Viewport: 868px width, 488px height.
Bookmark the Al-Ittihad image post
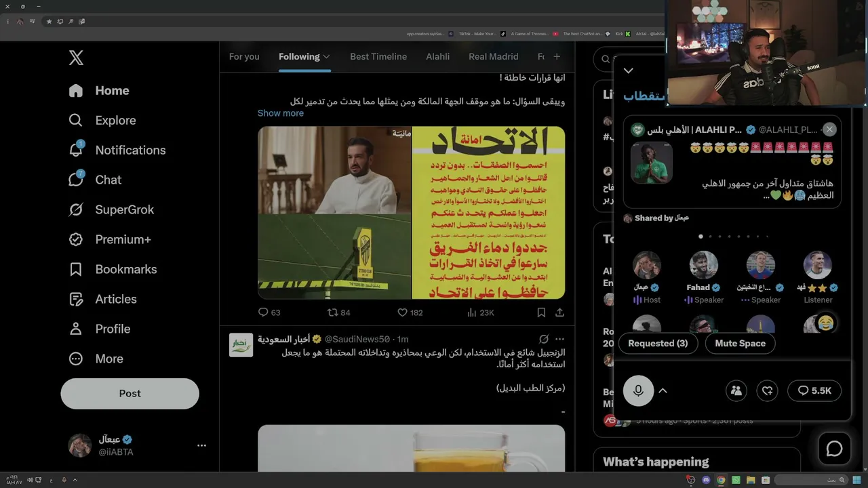541,312
